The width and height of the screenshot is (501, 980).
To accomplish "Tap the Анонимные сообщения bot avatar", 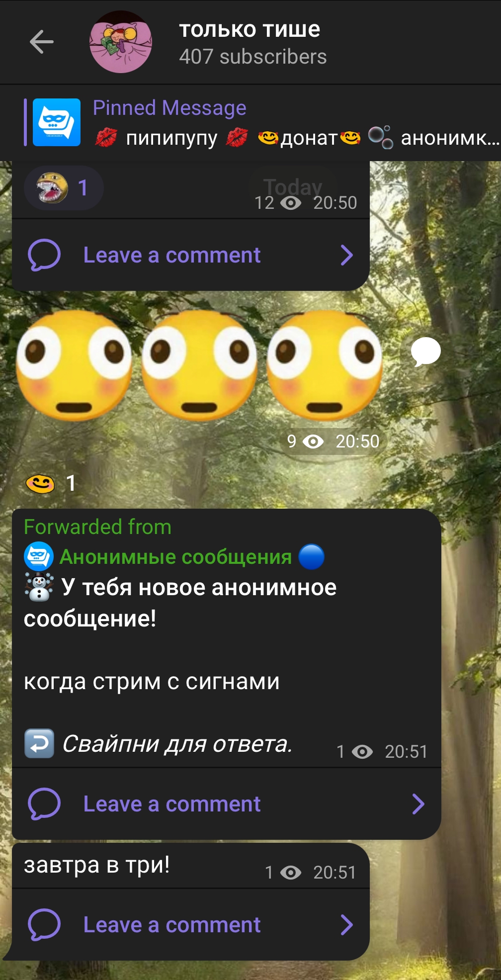I will click(x=39, y=556).
